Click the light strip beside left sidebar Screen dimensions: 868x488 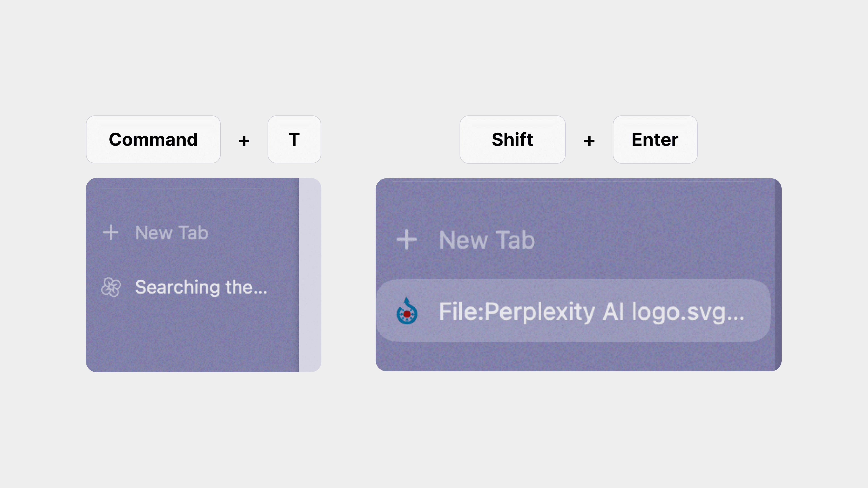click(310, 275)
